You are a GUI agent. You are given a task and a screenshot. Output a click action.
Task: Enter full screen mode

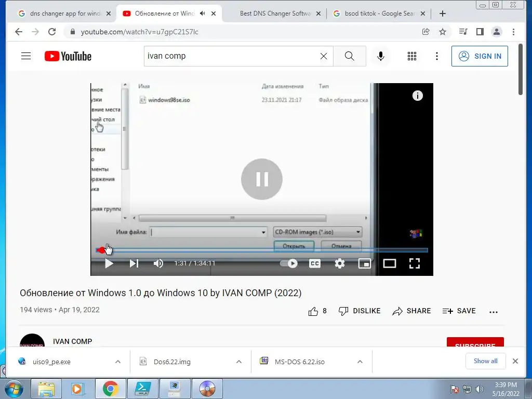pos(415,263)
